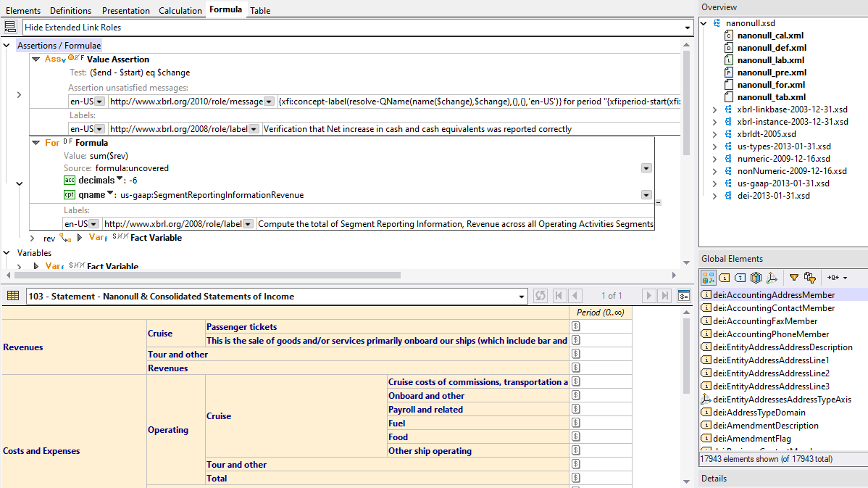Click the extended link roles list icon top-left
868x488 pixels.
click(10, 26)
